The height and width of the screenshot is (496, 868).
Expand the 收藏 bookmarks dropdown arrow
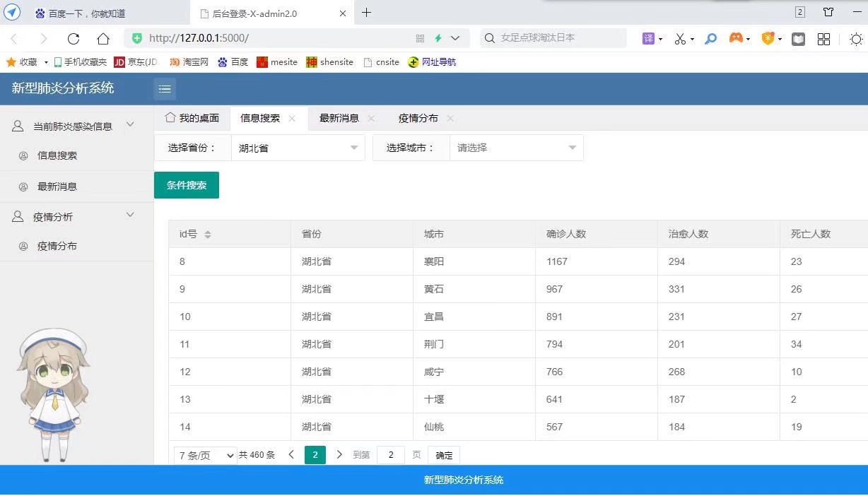click(47, 62)
